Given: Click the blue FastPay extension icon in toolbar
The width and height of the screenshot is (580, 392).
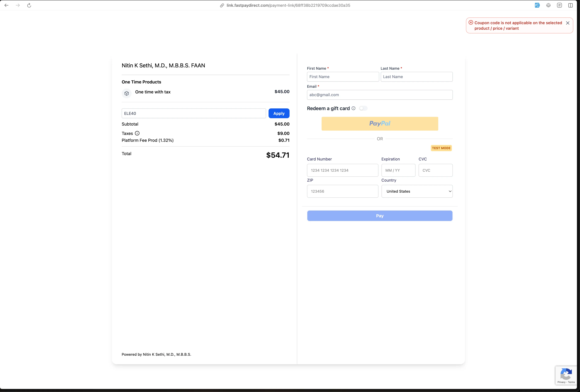Looking at the screenshot, I should [x=537, y=5].
